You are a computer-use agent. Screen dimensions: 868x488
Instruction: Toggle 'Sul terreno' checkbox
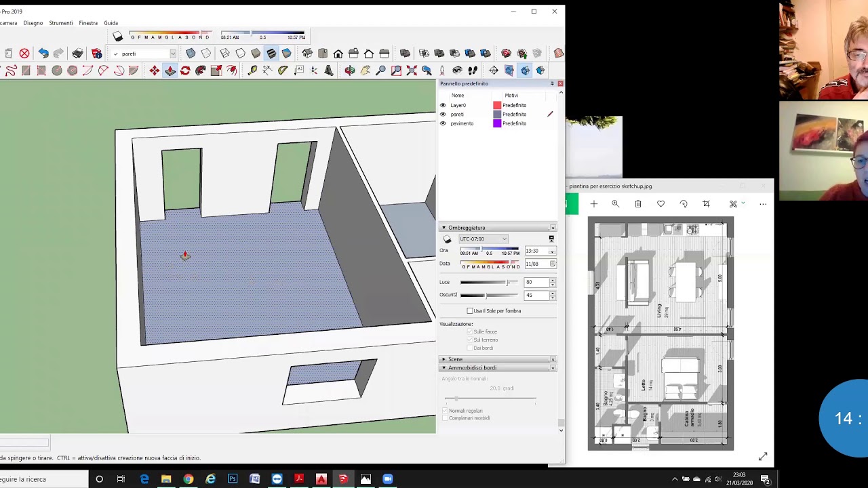[470, 340]
